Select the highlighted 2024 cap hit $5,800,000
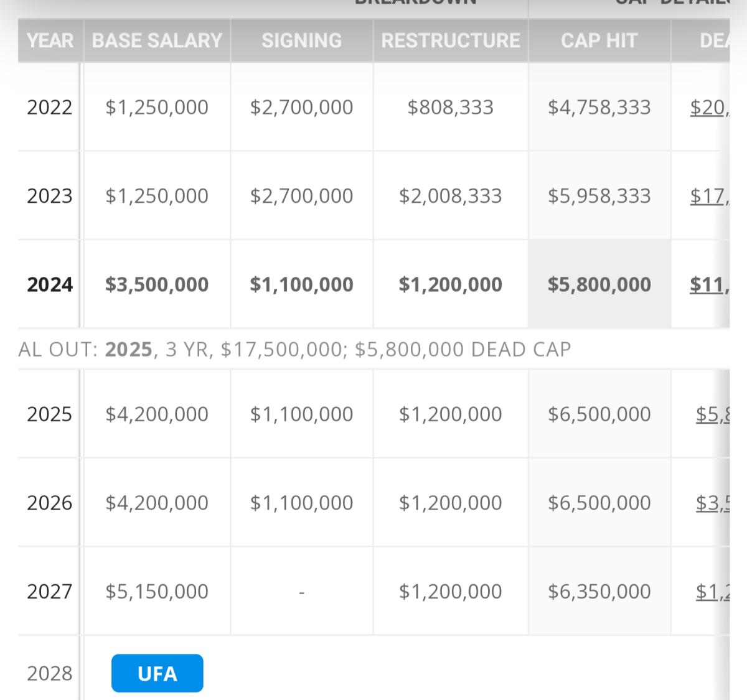 (x=599, y=285)
